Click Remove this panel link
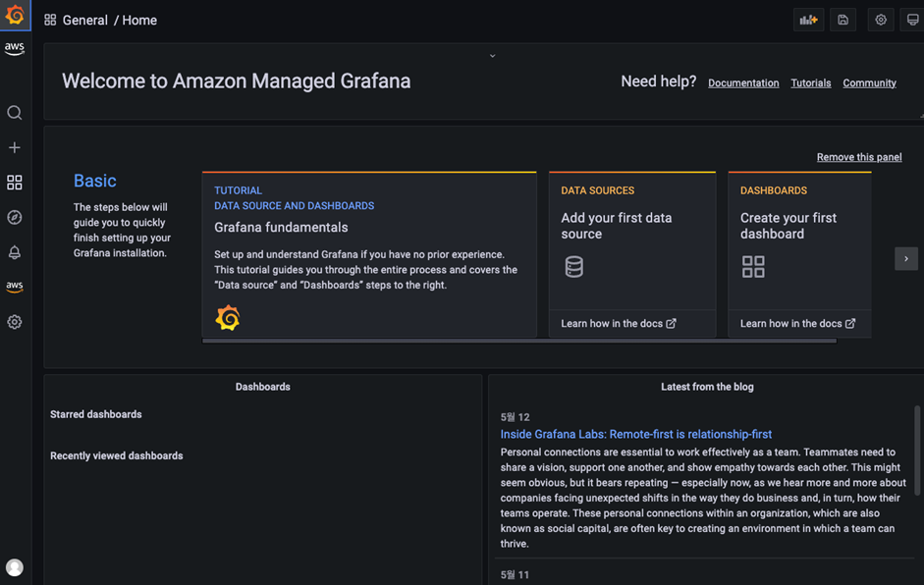 tap(858, 157)
